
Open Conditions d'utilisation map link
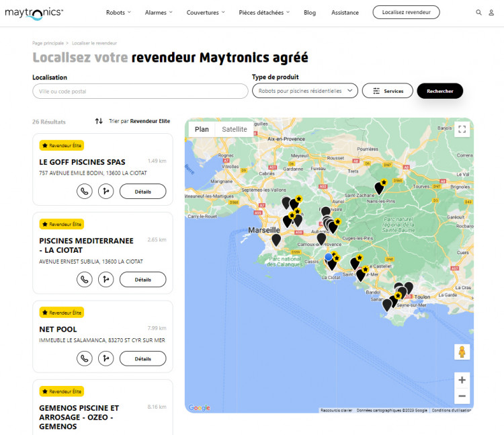(x=452, y=410)
